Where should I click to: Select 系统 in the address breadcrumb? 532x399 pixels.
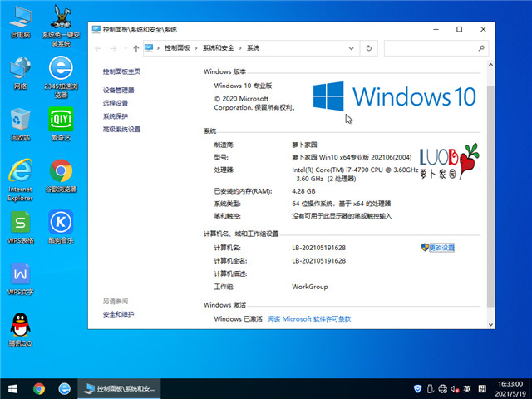(253, 48)
